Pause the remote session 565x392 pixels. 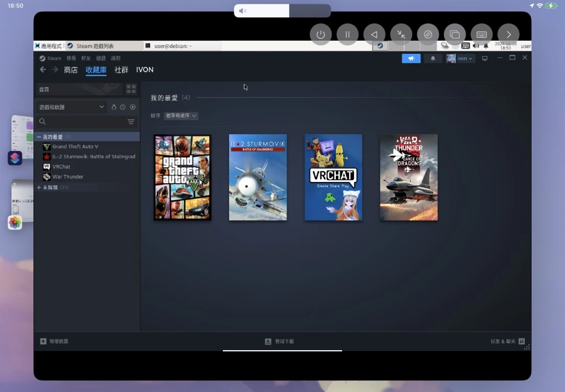(x=347, y=34)
